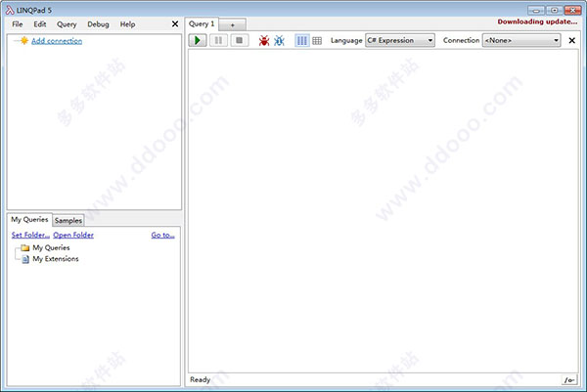Close the query with the X beside Connection

[571, 40]
